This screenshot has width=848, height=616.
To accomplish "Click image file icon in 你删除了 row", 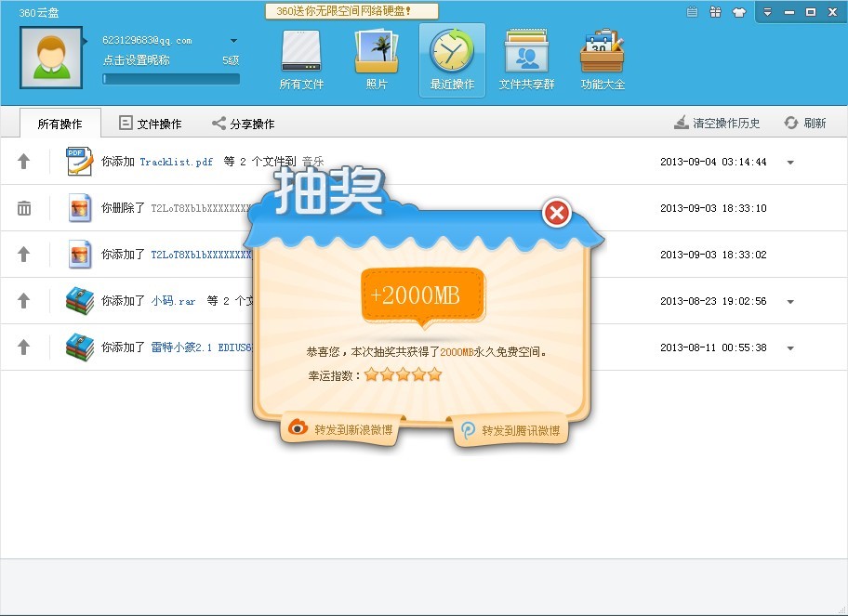I will pyautogui.click(x=80, y=208).
